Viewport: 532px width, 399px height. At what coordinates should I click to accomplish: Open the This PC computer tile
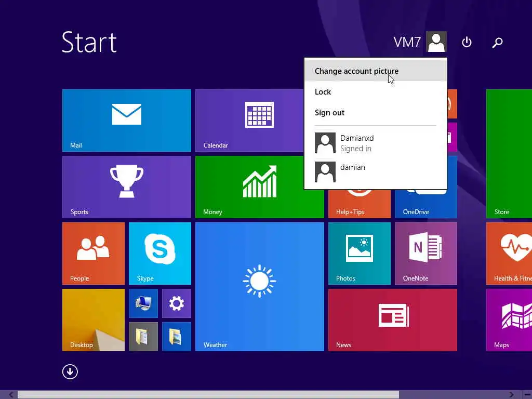[x=143, y=303]
